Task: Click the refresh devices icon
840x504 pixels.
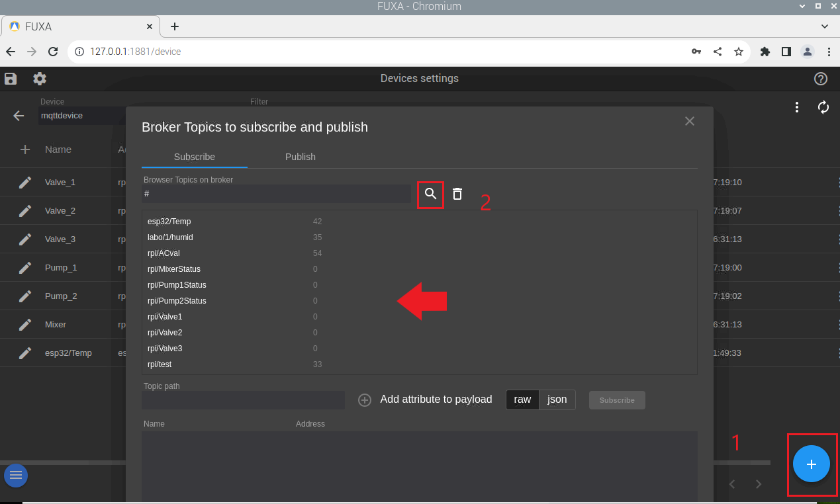Action: (823, 107)
